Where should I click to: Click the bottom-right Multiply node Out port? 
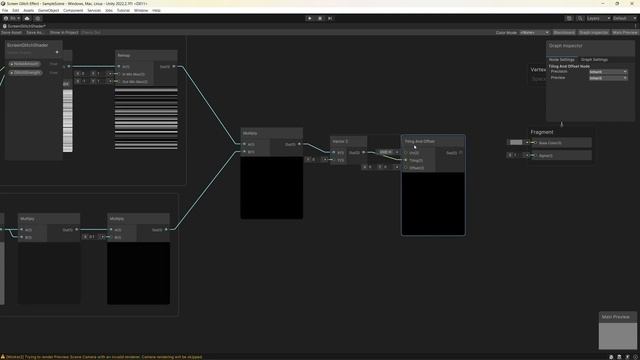pos(166,230)
